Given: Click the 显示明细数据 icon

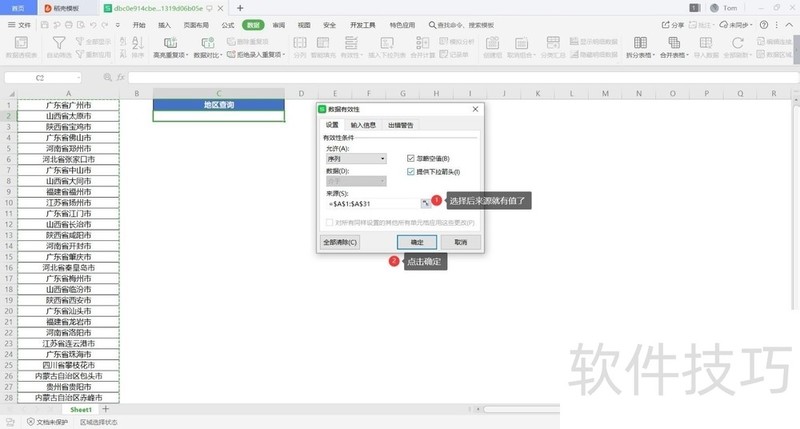Looking at the screenshot, I should pos(574,41).
